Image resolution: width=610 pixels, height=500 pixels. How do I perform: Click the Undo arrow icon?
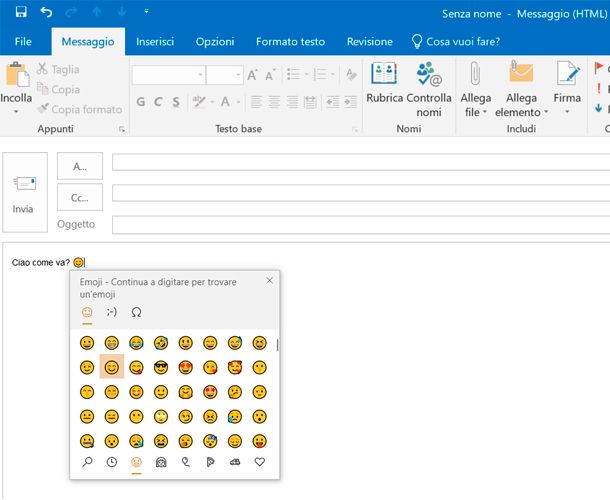[47, 13]
